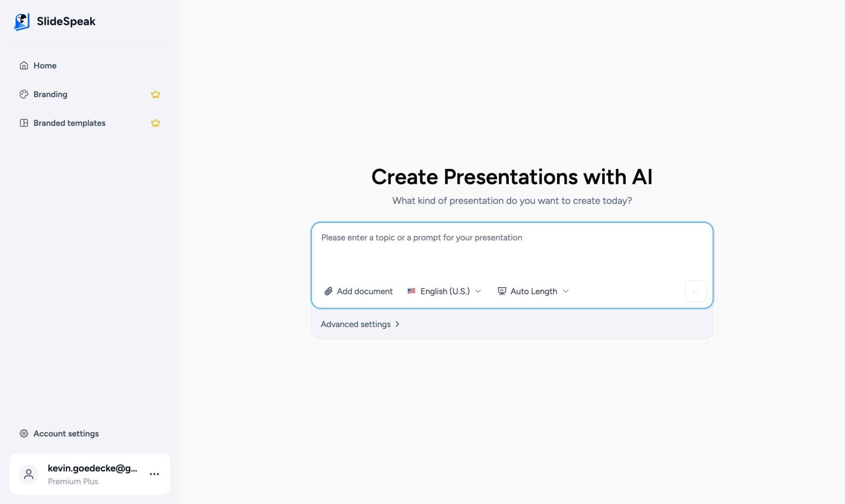Open the Auto Length dropdown
The height and width of the screenshot is (504, 845).
tap(533, 291)
